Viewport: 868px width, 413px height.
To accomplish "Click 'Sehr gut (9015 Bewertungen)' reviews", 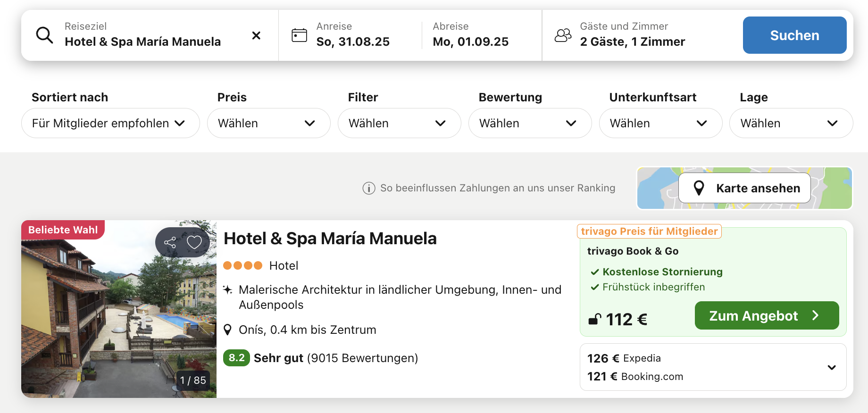I will tap(336, 358).
